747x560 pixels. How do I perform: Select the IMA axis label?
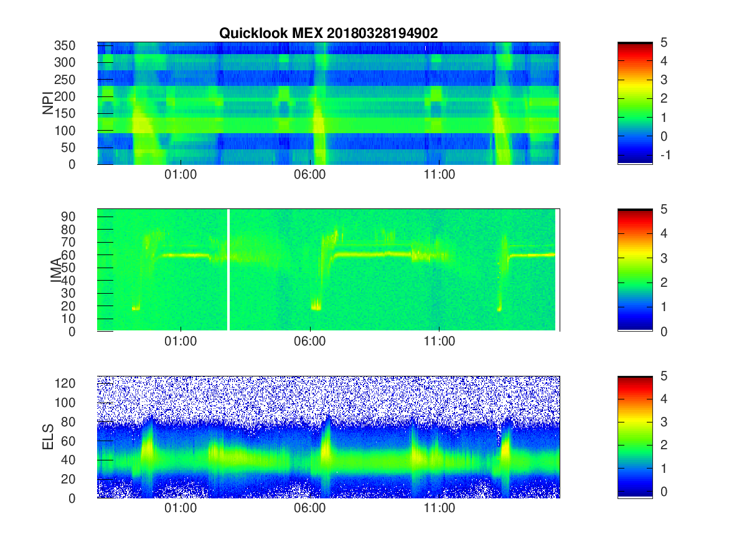(x=57, y=270)
